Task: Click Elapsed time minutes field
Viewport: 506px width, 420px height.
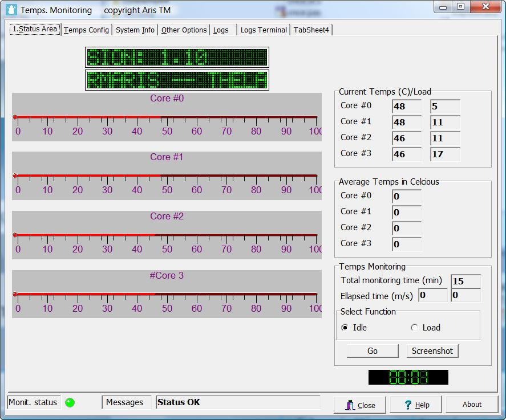Action: (433, 295)
